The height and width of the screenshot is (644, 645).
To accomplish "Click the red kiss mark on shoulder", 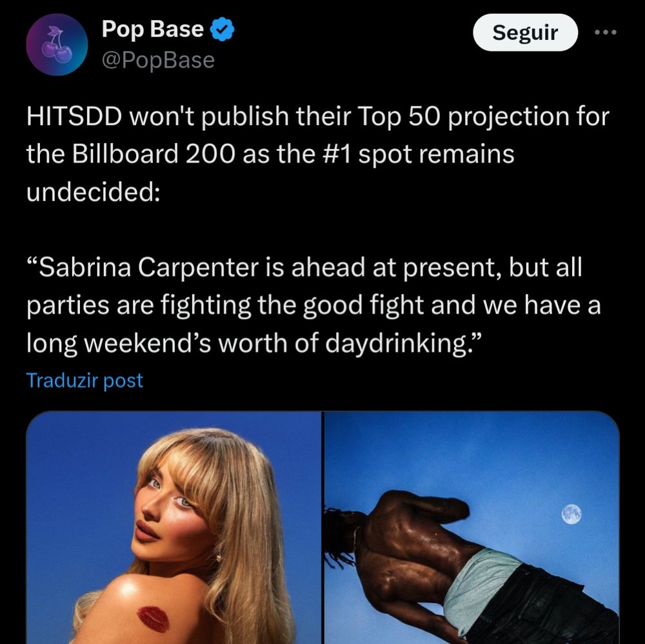I will tap(153, 618).
